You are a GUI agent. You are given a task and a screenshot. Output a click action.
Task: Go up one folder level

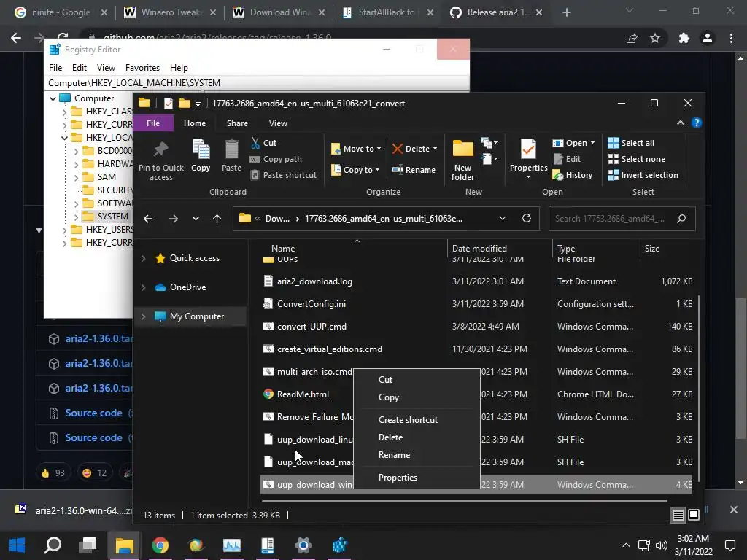tap(217, 219)
